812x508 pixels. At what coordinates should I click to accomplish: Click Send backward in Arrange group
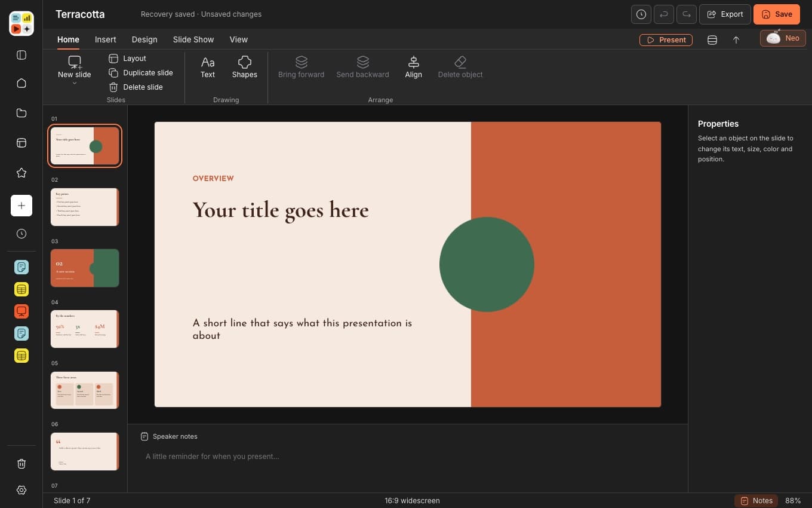tap(362, 67)
